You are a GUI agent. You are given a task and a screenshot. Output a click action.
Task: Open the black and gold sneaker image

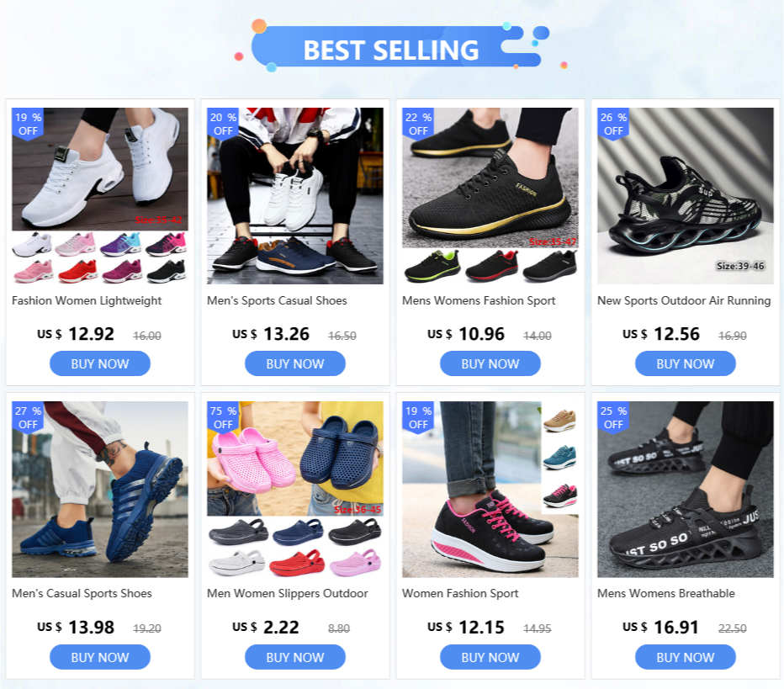(x=490, y=195)
